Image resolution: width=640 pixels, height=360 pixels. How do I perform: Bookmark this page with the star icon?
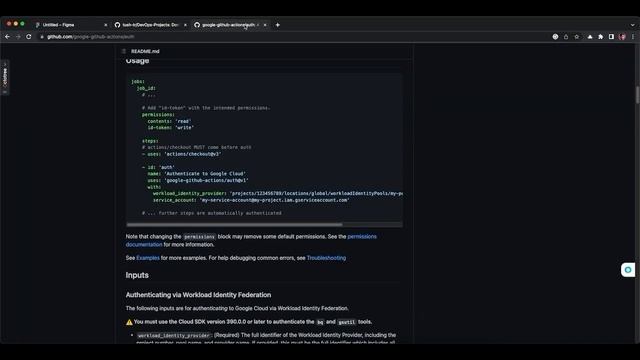pos(576,37)
